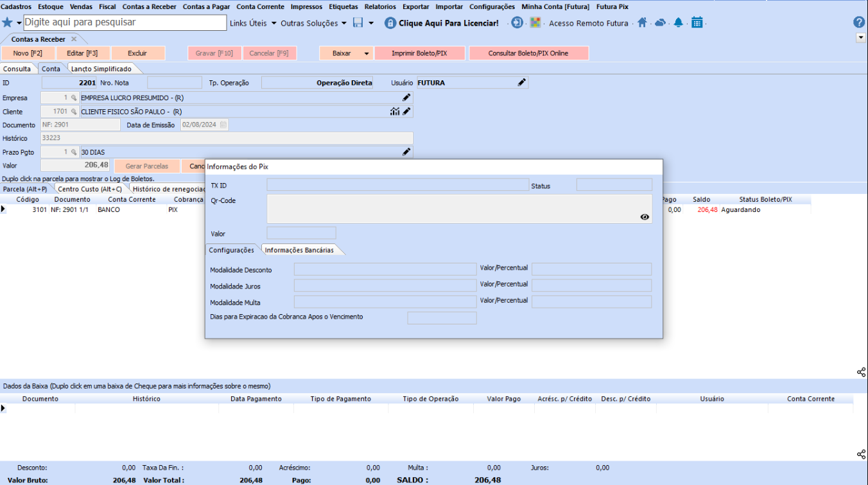
Task: Click share icon below the parcela grid
Action: [x=862, y=372]
